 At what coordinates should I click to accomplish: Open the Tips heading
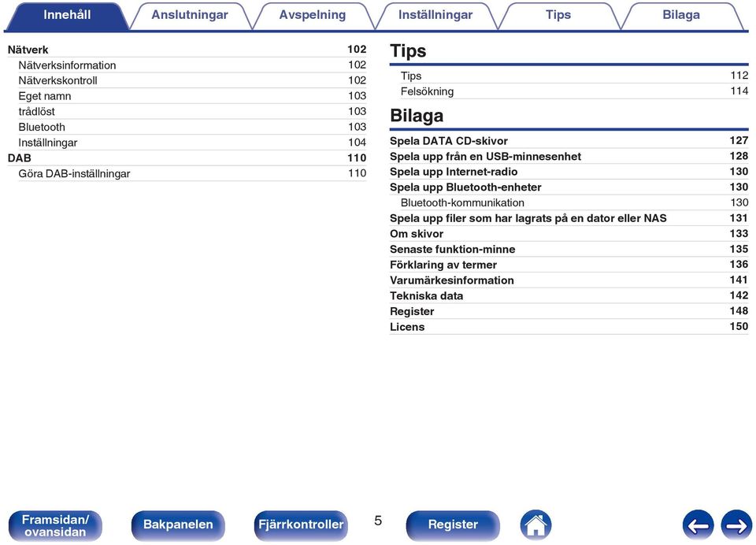pyautogui.click(x=408, y=50)
